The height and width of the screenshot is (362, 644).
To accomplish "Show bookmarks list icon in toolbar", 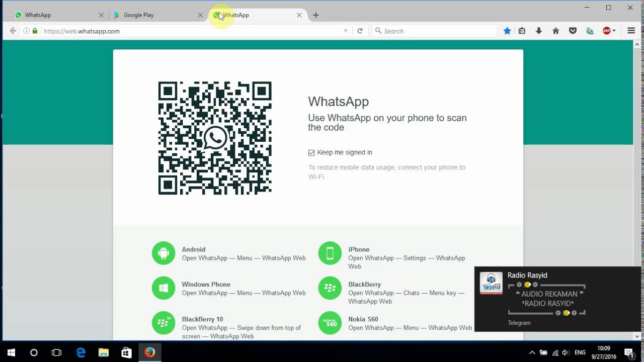I will (x=522, y=31).
